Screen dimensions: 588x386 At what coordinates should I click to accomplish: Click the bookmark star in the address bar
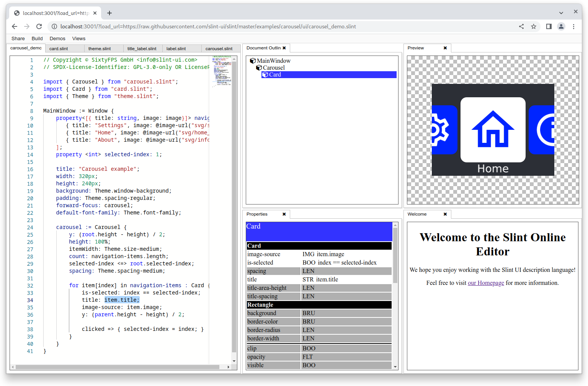tap(534, 26)
